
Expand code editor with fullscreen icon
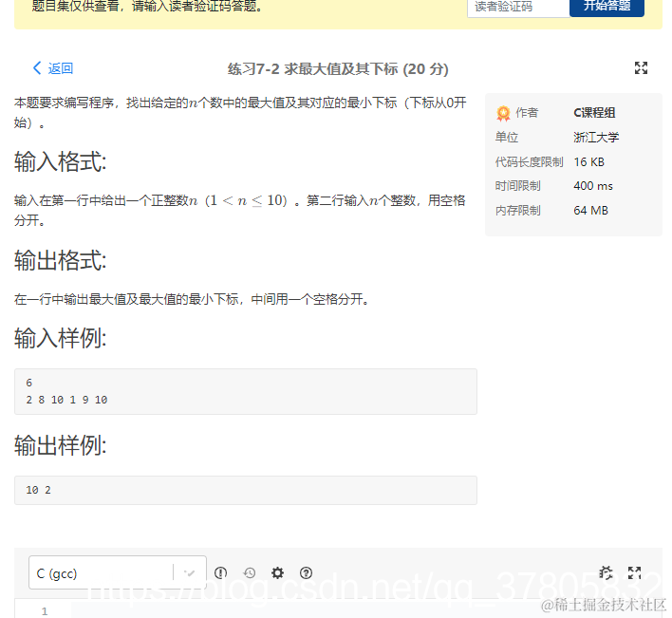(634, 572)
